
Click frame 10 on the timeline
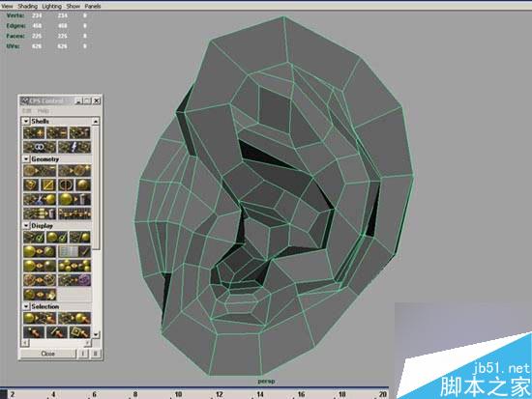179,394
